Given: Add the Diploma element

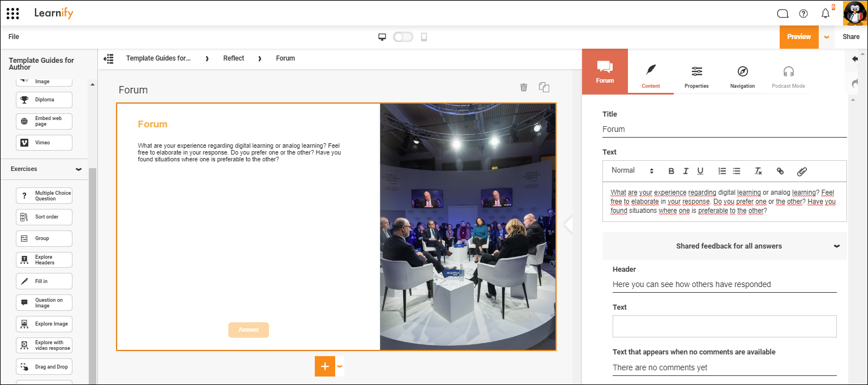Looking at the screenshot, I should click(44, 100).
